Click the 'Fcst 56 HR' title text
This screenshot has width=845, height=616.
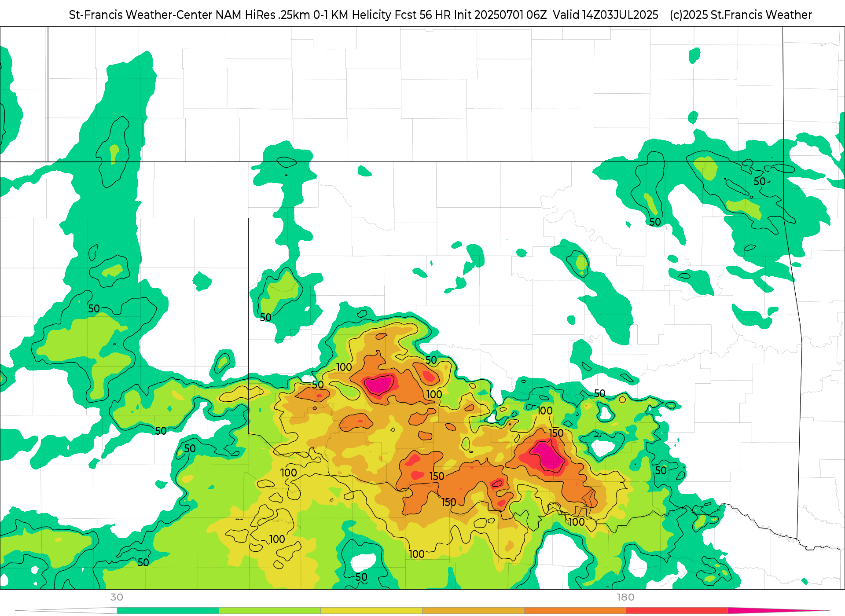click(x=422, y=15)
